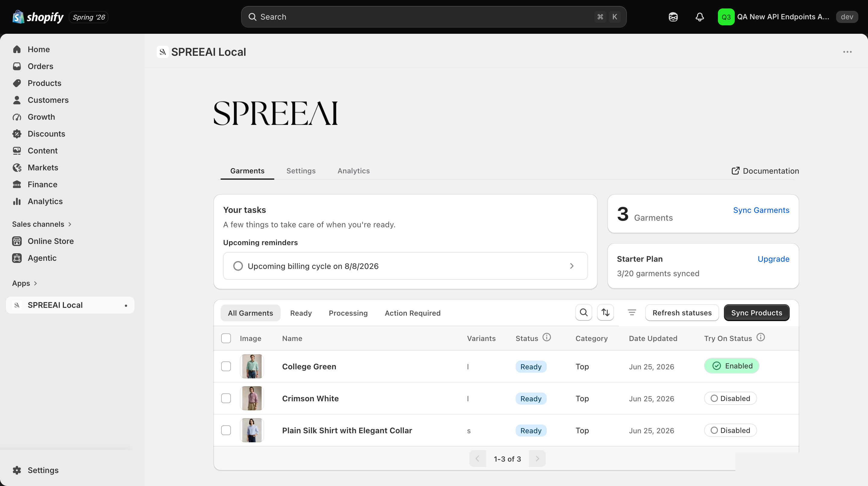Image resolution: width=868 pixels, height=486 pixels.
Task: Open the Plain Silk Shirt garment thumbnail
Action: (252, 431)
